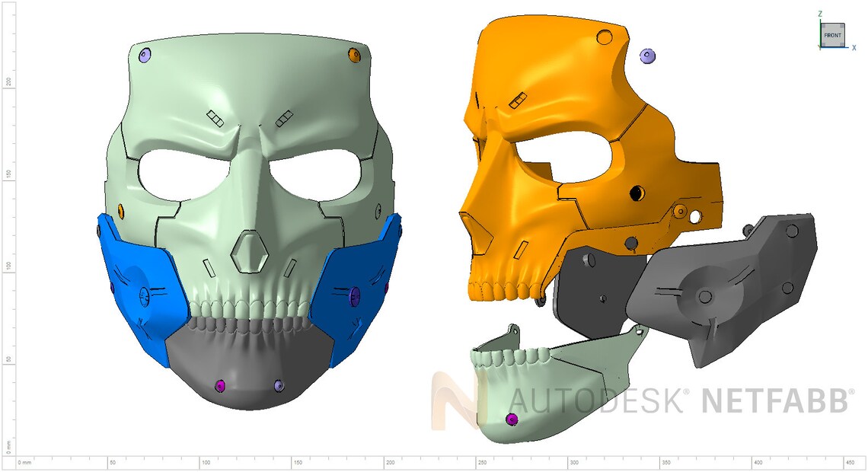Click the X axis label on the ViewCube
The height and width of the screenshot is (472, 868).
click(x=854, y=47)
